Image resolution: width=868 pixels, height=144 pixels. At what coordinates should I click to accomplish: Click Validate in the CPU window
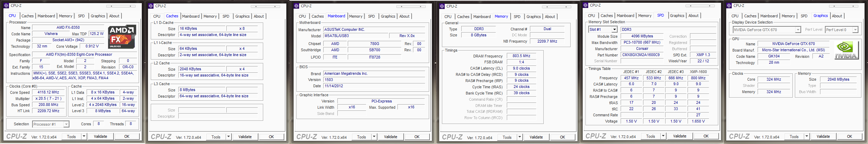pyautogui.click(x=100, y=136)
